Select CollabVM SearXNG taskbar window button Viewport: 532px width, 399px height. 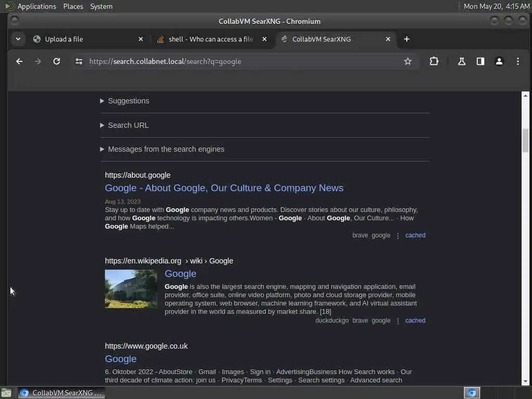click(x=61, y=393)
